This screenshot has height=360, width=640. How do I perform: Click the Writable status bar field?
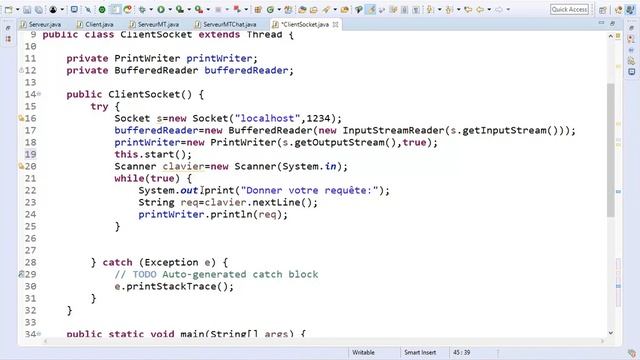coord(363,352)
